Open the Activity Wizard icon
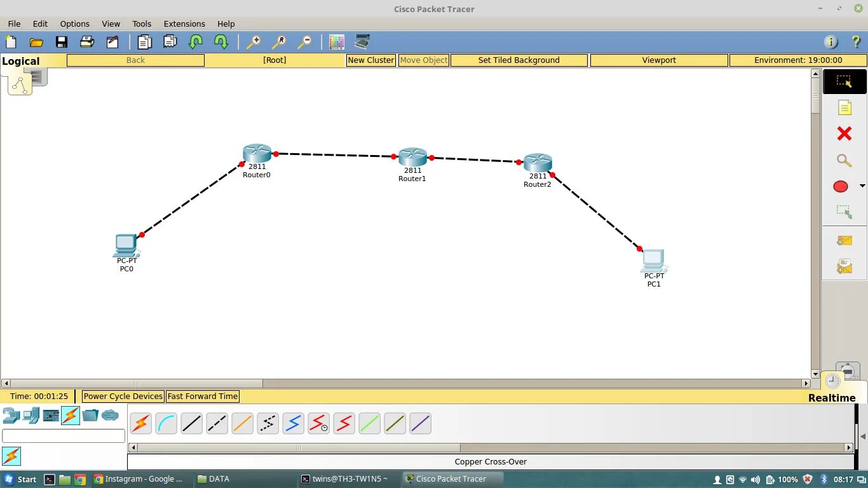Image resolution: width=868 pixels, height=488 pixels. click(x=112, y=43)
